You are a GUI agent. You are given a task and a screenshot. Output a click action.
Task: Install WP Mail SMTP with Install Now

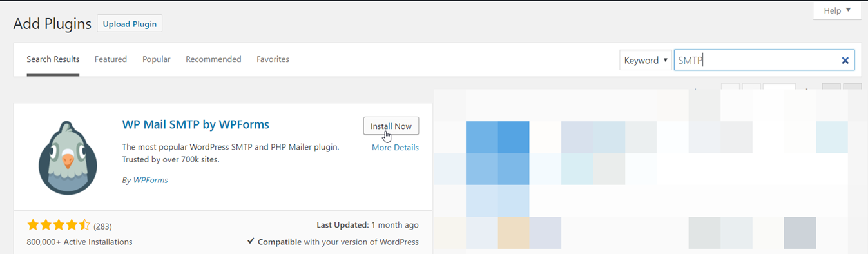pos(391,126)
